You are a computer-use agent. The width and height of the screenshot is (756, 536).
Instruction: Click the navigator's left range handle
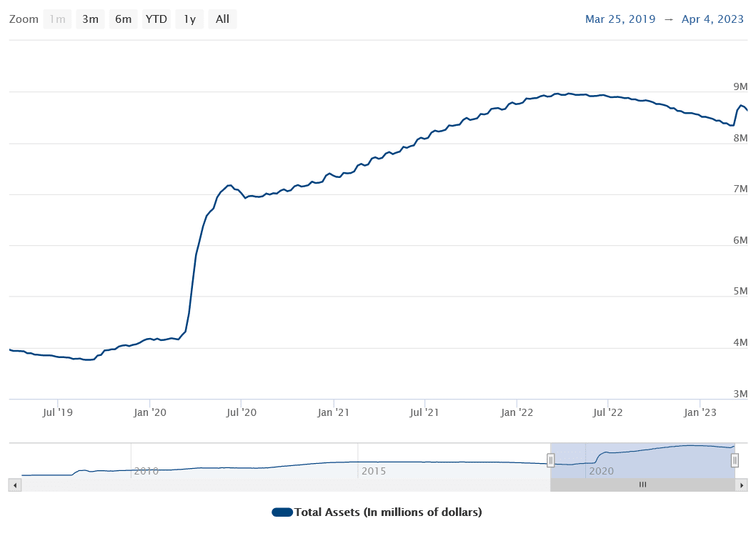551,461
